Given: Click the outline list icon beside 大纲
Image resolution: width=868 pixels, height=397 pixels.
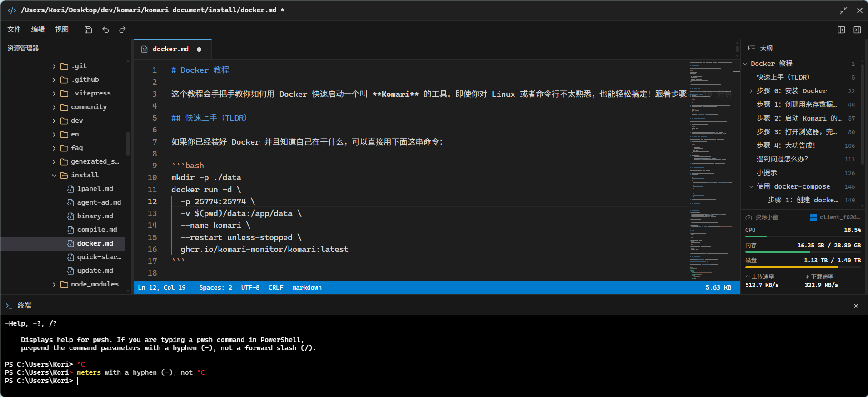Looking at the screenshot, I should click(752, 48).
